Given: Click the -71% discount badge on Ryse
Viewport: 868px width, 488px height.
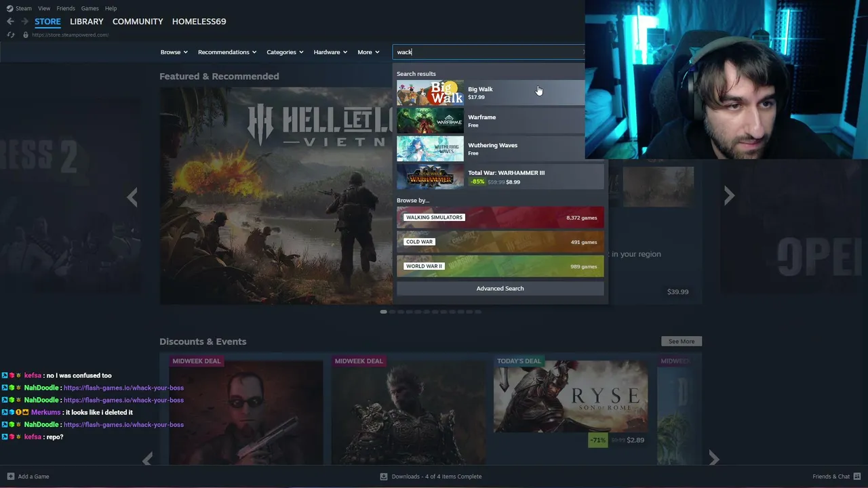Looking at the screenshot, I should [x=597, y=440].
